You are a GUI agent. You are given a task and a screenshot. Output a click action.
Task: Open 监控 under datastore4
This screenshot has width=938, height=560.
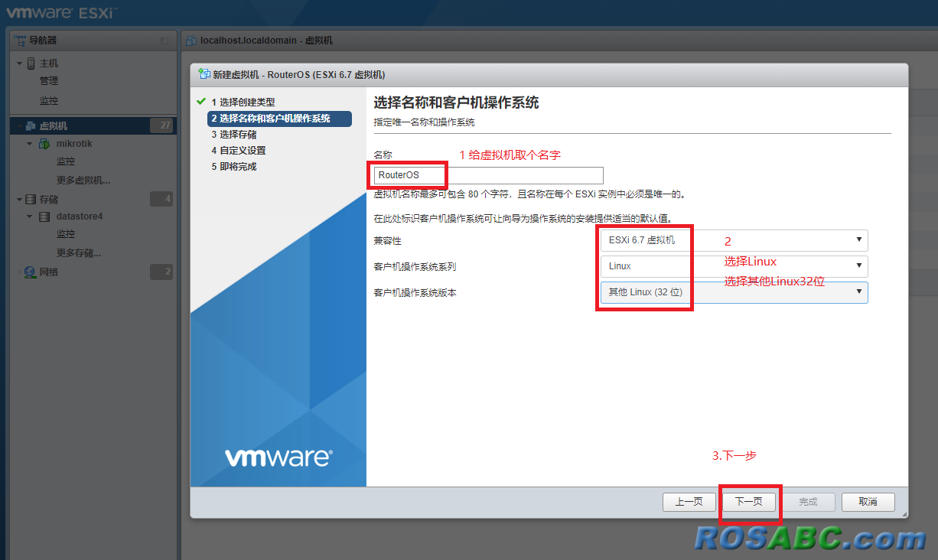tap(66, 234)
